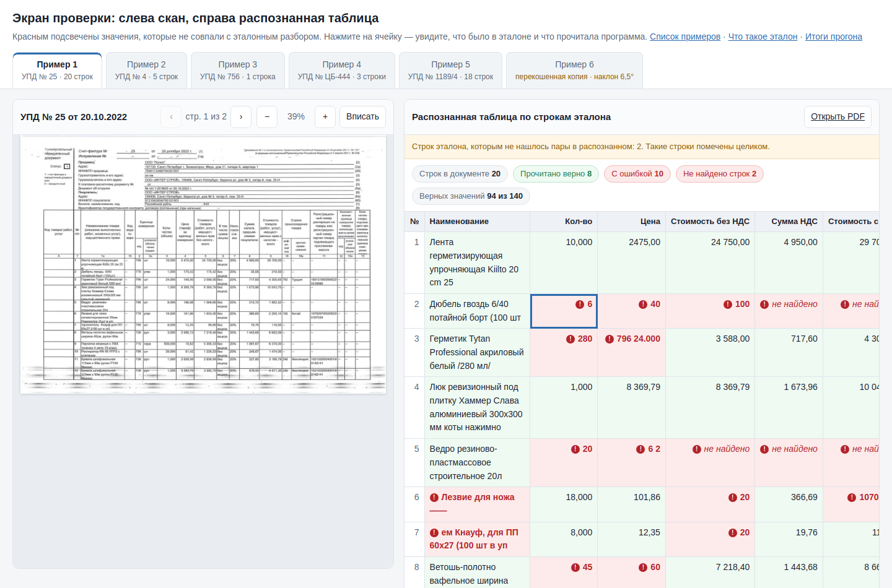892x588 pixels.
Task: Click the scanned УПД document preview
Action: coord(203,265)
